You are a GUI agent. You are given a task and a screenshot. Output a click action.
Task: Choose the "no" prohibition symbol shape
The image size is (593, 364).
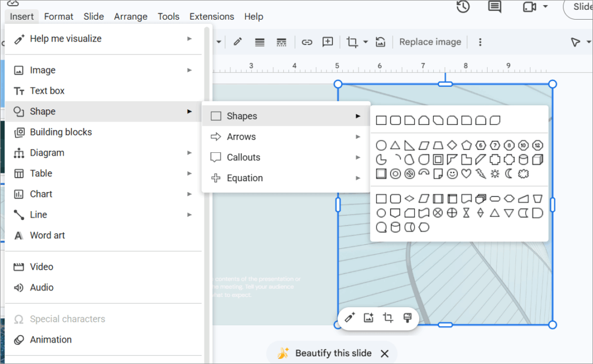(409, 174)
